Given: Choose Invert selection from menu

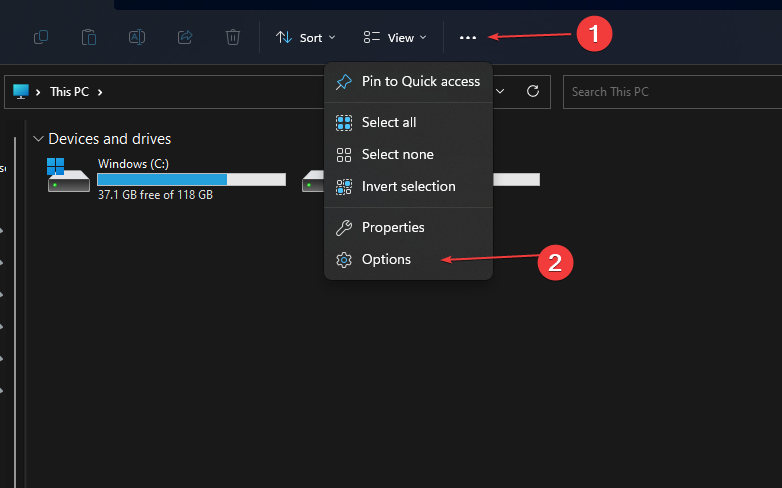Looking at the screenshot, I should tap(408, 186).
